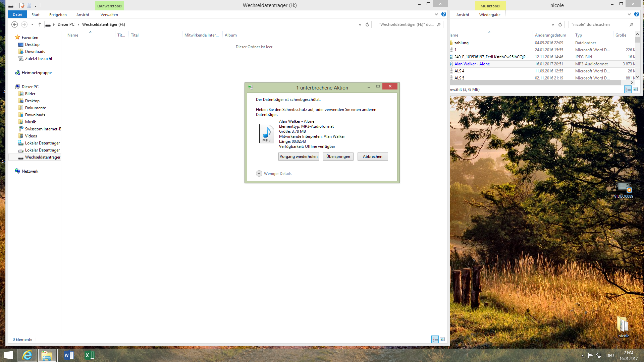This screenshot has width=644, height=362.
Task: Collapse details with Weniger Details
Action: coord(274,174)
